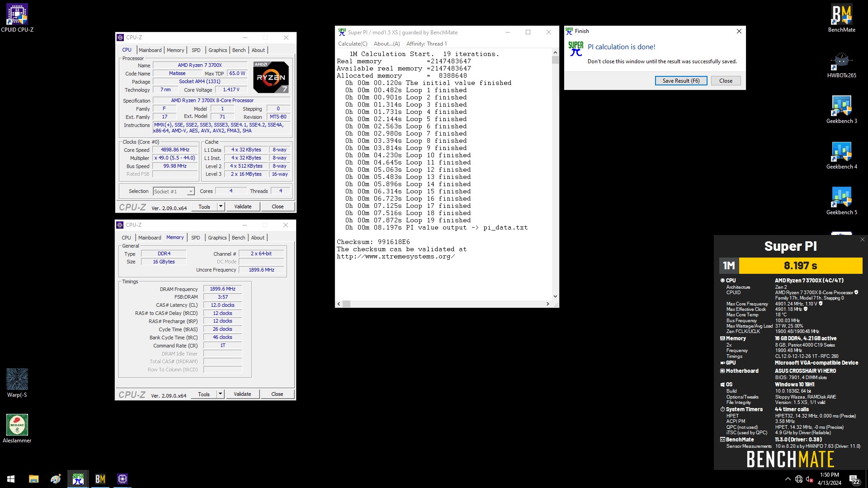This screenshot has width=868, height=488.
Task: Open Affinity: Thread 1 menu
Action: pos(426,44)
